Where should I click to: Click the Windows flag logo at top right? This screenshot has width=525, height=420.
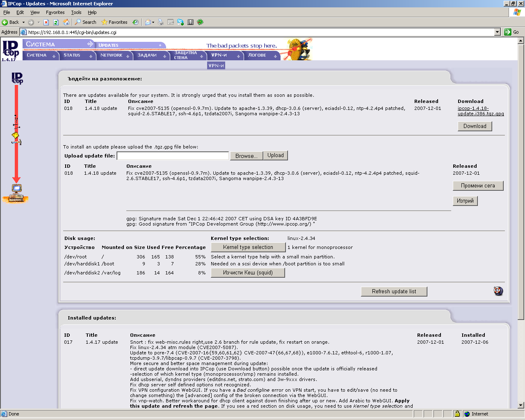[517, 12]
